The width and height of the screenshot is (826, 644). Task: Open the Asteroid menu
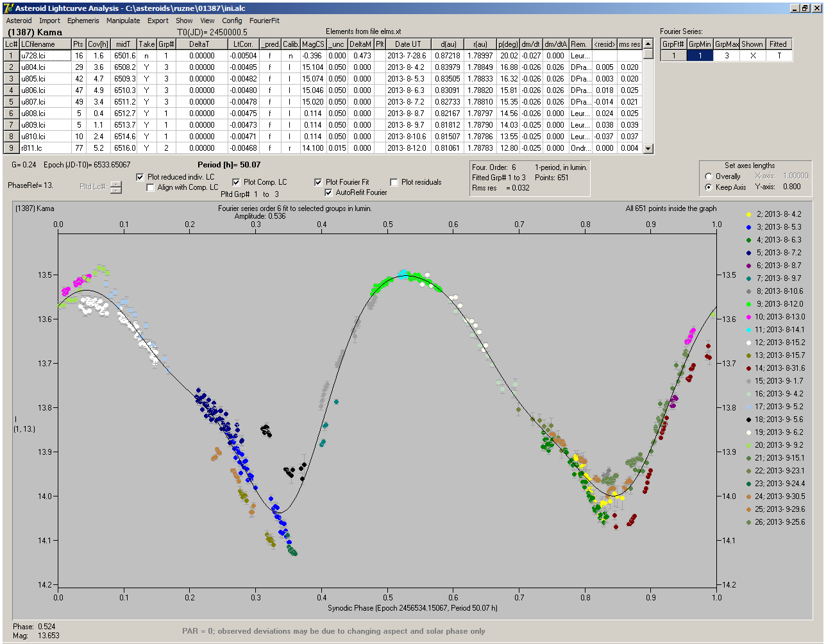19,21
